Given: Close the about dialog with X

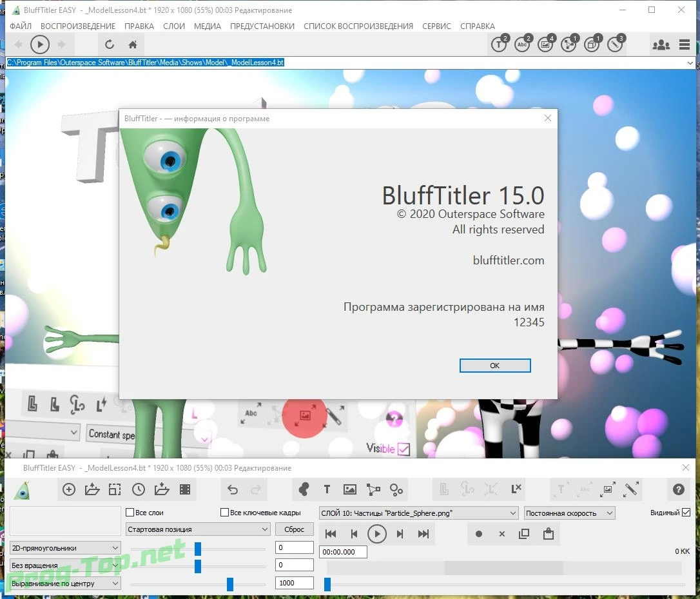Looking at the screenshot, I should (548, 119).
